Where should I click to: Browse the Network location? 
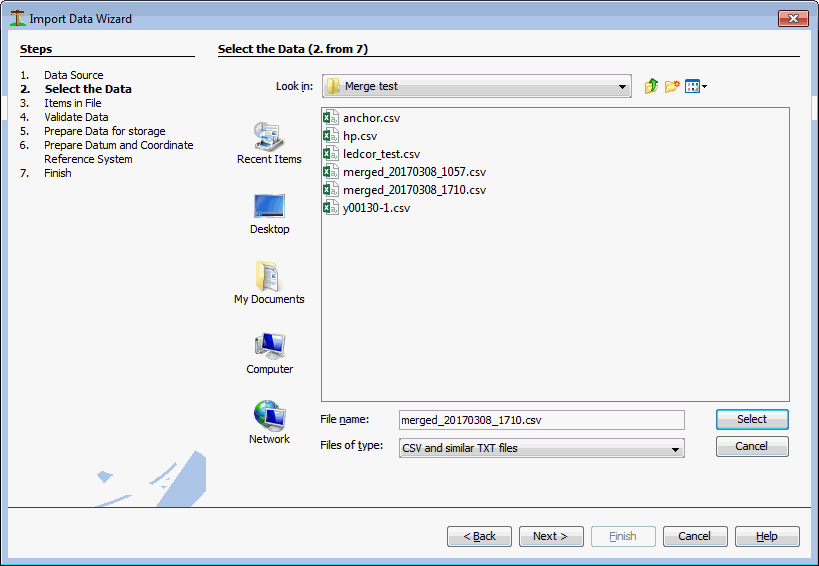tap(269, 422)
